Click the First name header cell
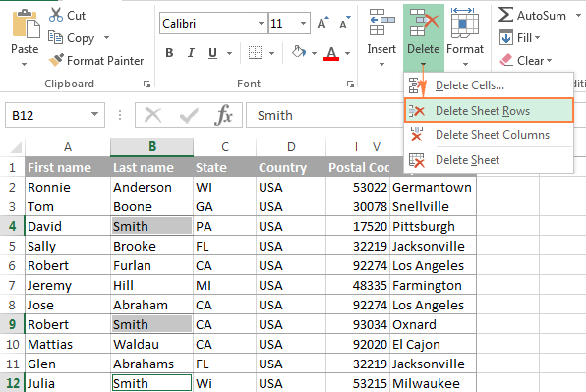This screenshot has height=392, width=586. point(68,167)
